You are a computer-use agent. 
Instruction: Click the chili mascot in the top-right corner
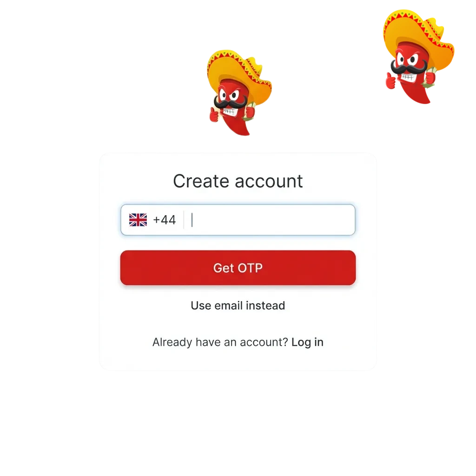click(x=419, y=57)
